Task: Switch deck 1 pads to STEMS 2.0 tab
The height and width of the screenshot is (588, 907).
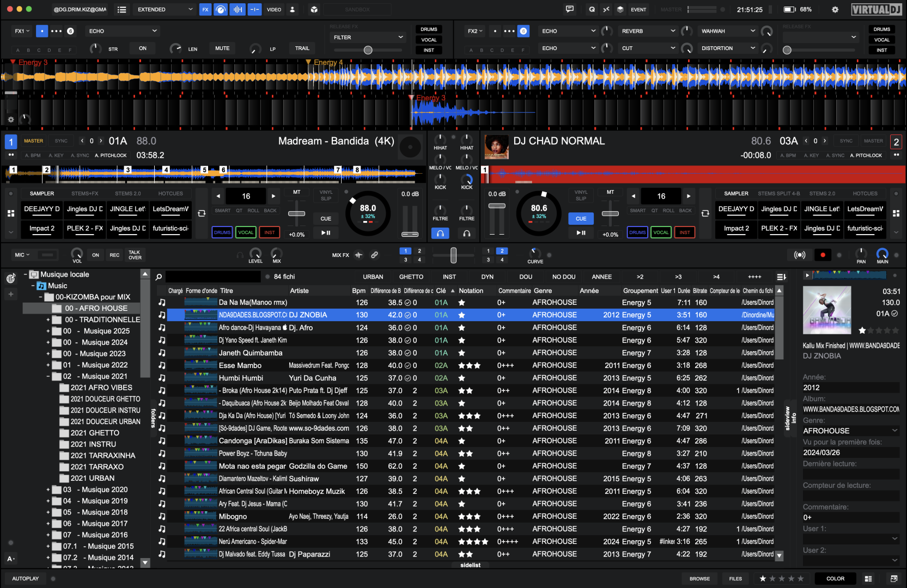Action: pos(127,194)
